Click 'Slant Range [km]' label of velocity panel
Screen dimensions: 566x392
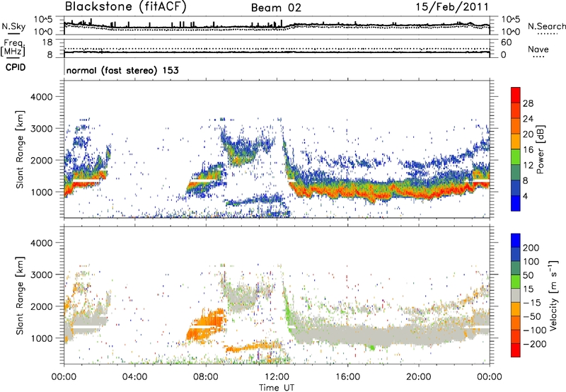click(x=20, y=296)
